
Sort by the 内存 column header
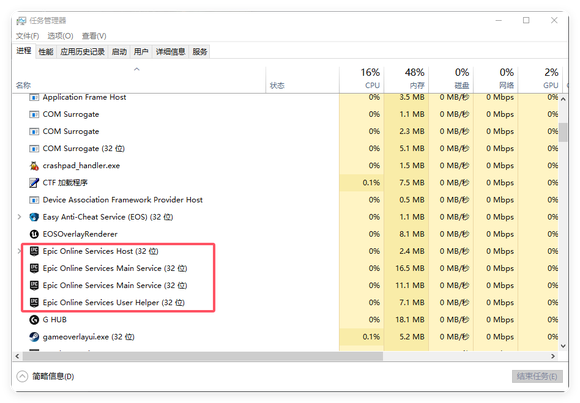[x=406, y=78]
